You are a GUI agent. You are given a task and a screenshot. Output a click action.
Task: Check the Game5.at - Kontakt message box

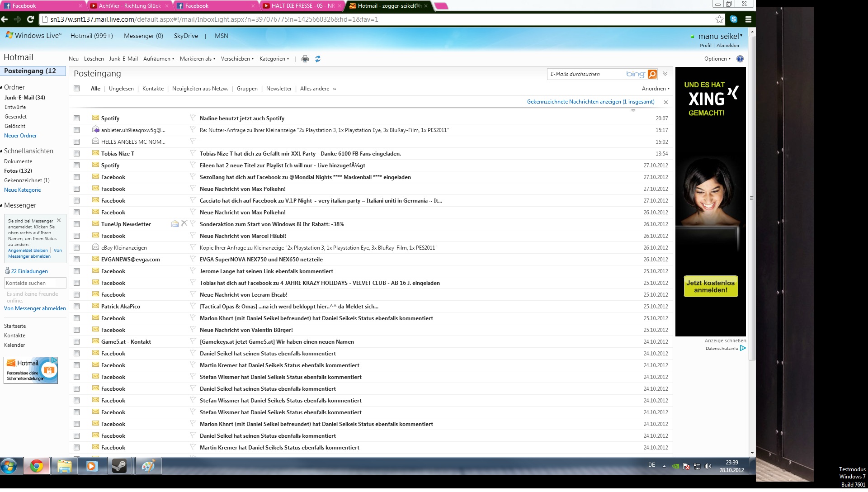click(77, 342)
